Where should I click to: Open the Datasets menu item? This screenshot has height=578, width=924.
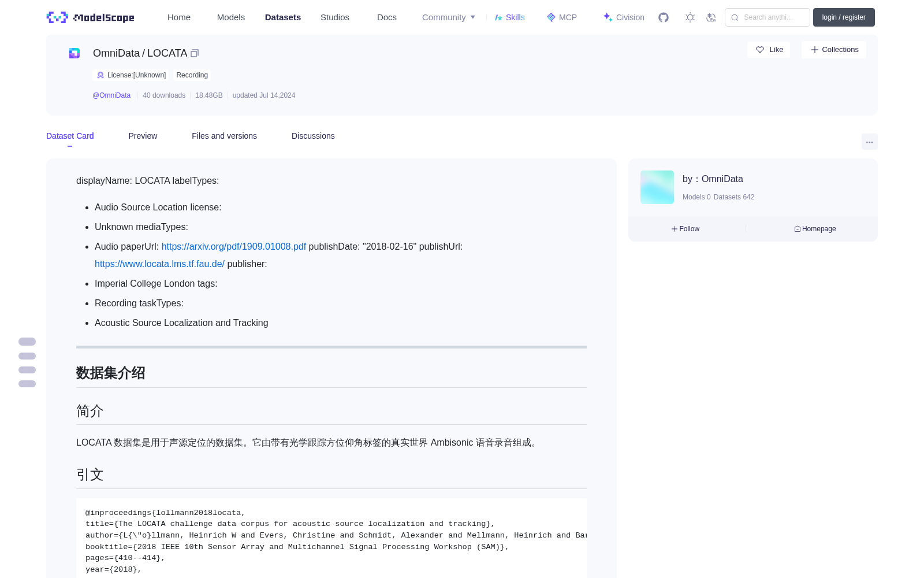(x=283, y=17)
